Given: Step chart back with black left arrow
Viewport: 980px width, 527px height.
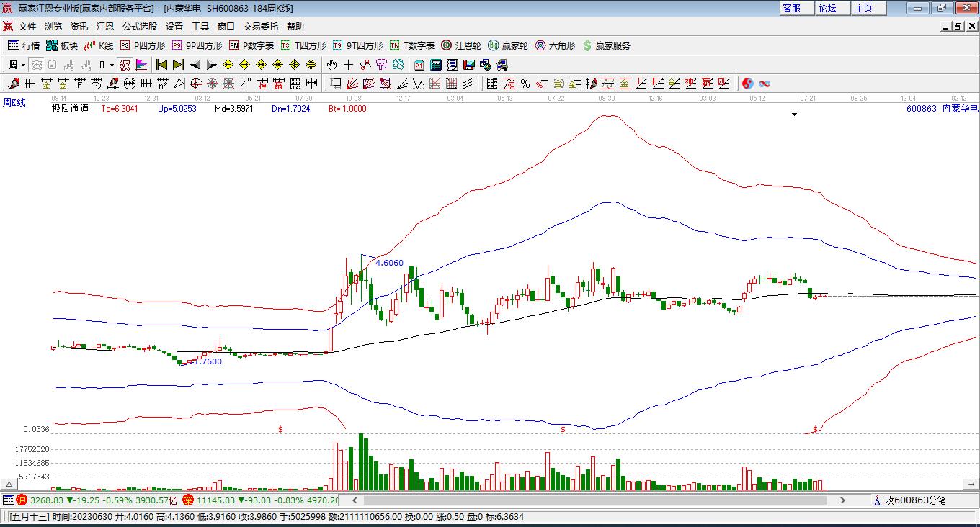Looking at the screenshot, I should coord(195,65).
